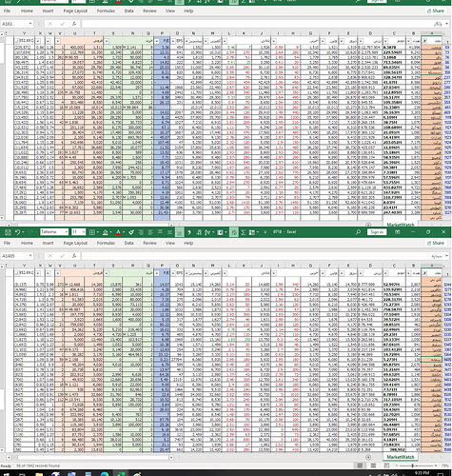Add new sheet with plus button
The height and width of the screenshot is (476, 452).
point(368,457)
